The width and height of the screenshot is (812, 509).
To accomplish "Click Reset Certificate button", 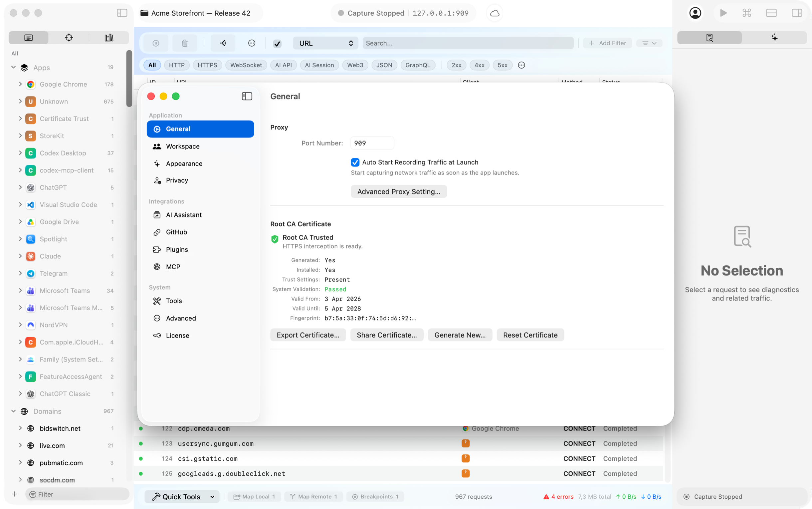I will [530, 335].
